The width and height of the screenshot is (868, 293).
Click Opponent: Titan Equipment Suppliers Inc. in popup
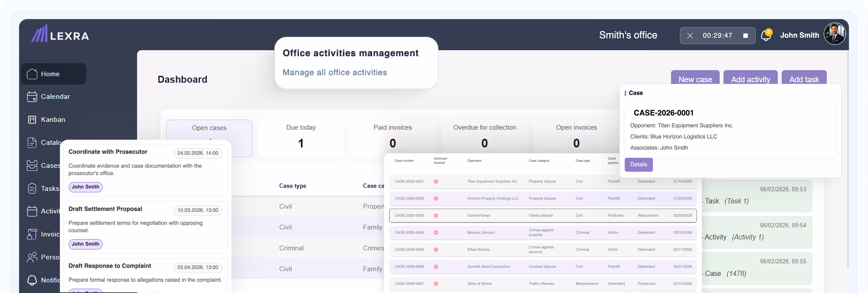(x=681, y=126)
